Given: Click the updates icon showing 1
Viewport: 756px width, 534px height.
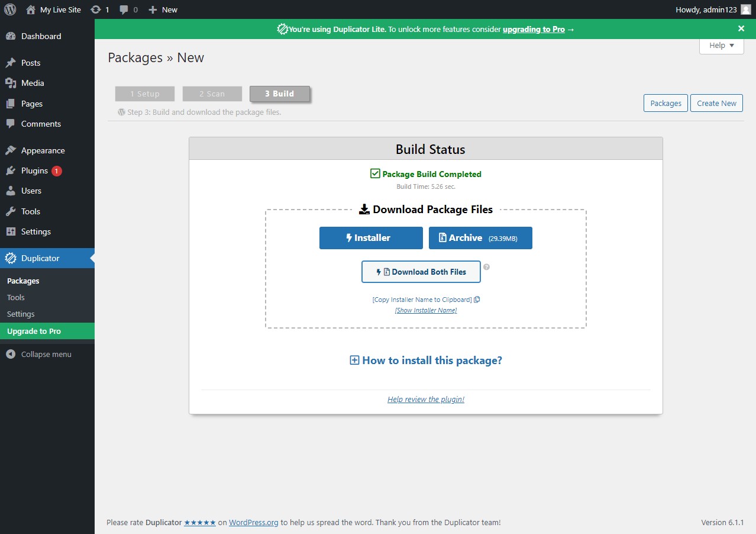Looking at the screenshot, I should (100, 9).
